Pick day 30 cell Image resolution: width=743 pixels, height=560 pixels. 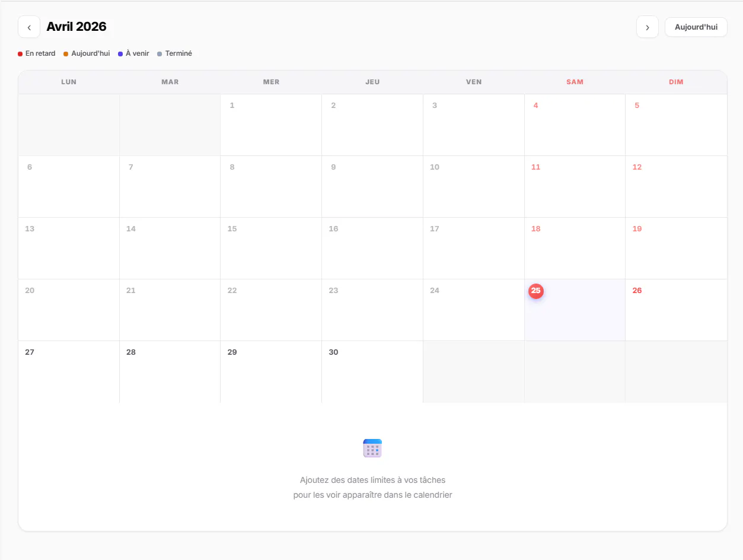click(372, 372)
